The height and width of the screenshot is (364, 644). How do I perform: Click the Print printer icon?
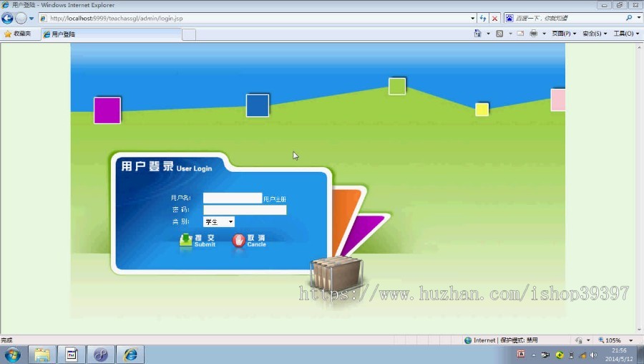(x=534, y=34)
